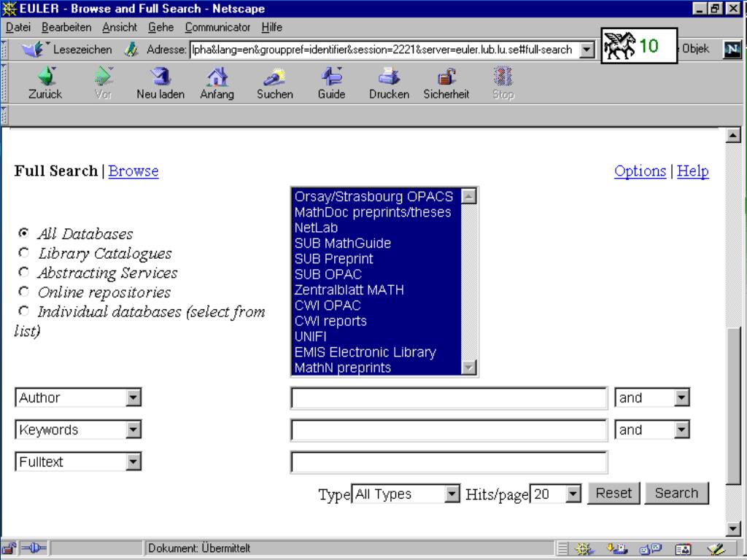
Task: Click the Neu laden reload icon
Action: coord(160,76)
